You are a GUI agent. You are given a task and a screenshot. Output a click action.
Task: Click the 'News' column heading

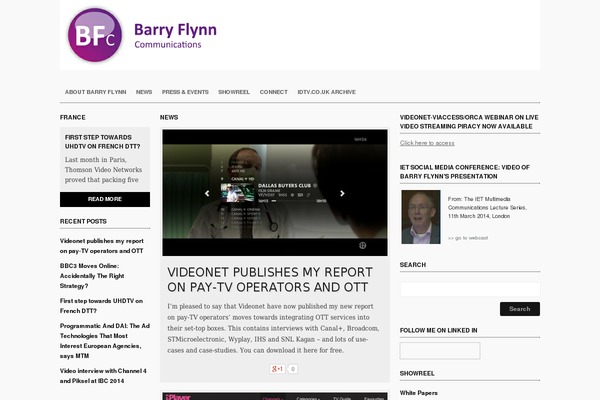169,117
